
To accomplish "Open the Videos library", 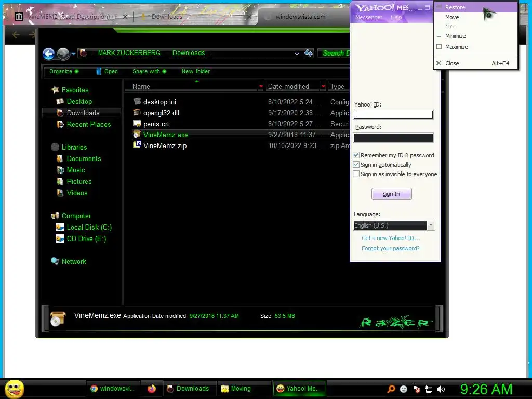I will [77, 193].
